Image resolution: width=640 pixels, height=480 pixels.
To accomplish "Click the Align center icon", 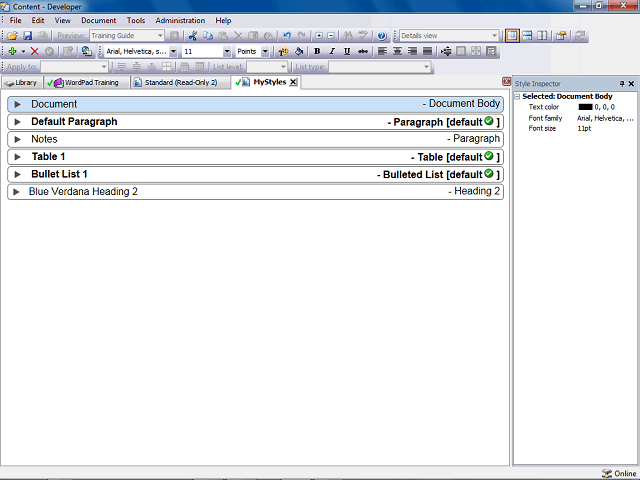I will [x=397, y=51].
